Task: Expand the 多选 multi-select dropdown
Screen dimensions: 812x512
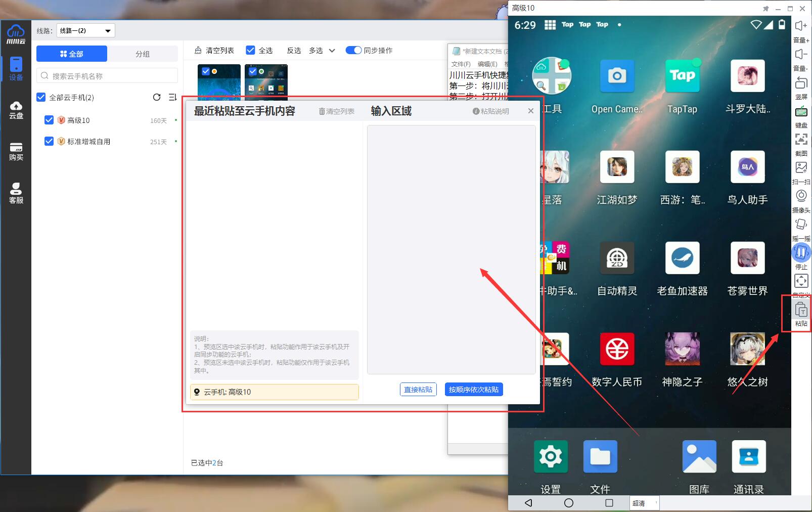Action: (332, 51)
